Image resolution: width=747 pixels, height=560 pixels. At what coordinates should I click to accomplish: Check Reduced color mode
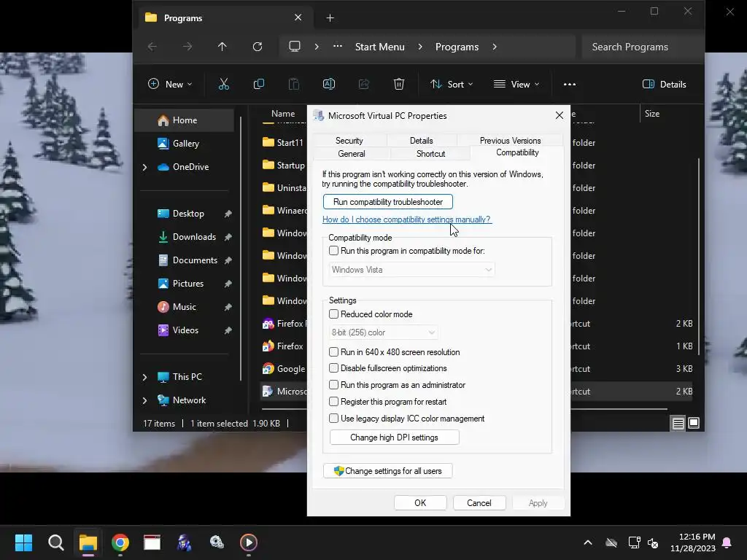click(x=333, y=314)
